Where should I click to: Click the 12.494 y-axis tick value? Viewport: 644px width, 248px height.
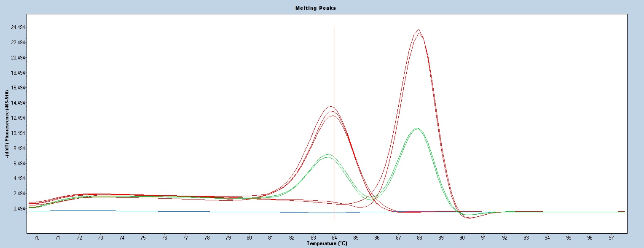point(18,118)
